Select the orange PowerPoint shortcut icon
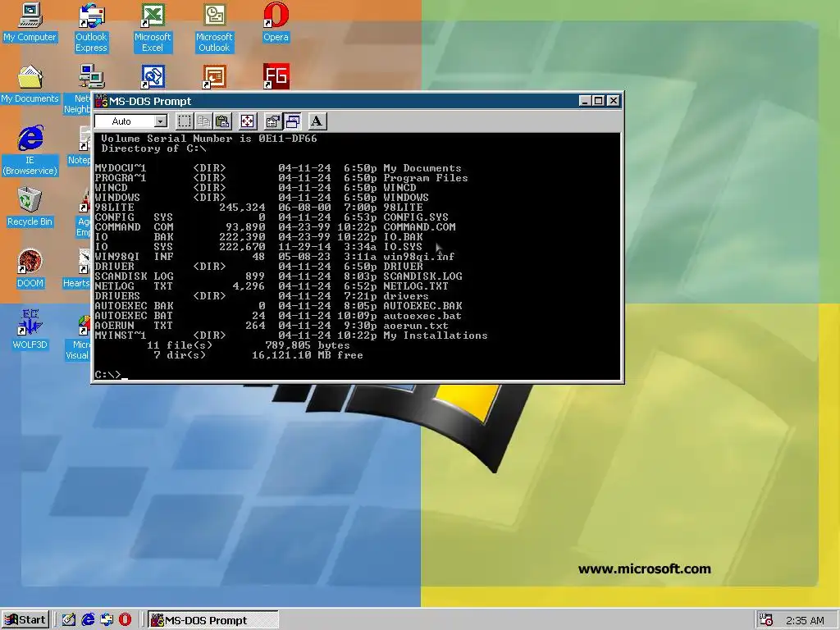The image size is (840, 630). coord(214,76)
